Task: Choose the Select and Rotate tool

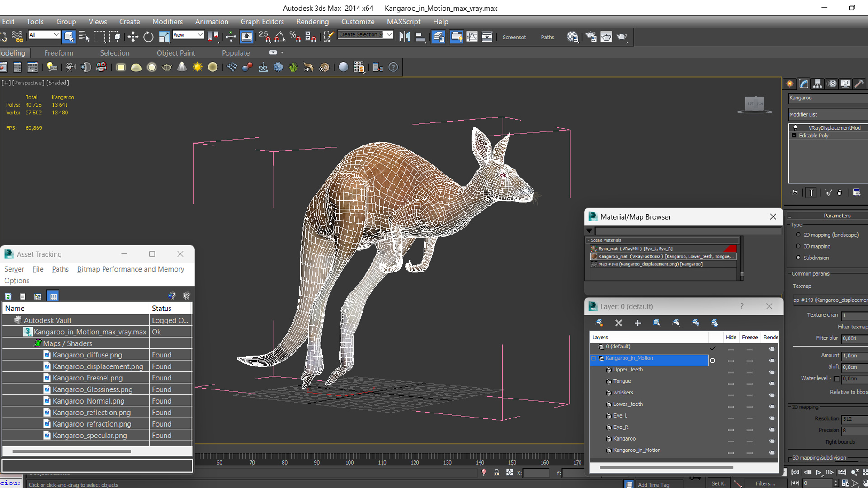Action: (x=148, y=37)
